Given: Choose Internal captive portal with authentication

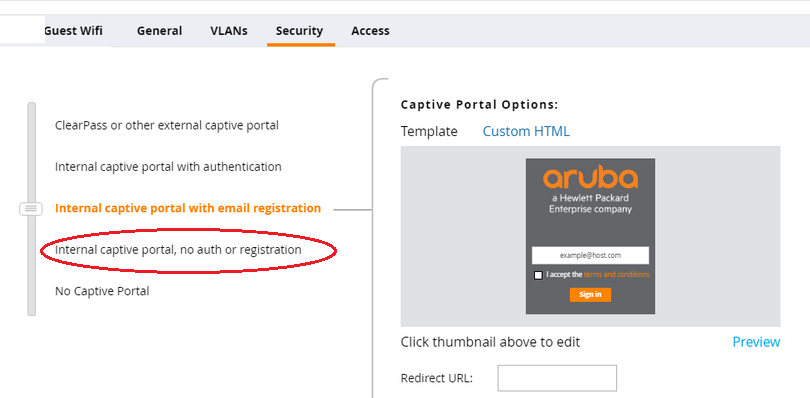Looking at the screenshot, I should coord(168,166).
